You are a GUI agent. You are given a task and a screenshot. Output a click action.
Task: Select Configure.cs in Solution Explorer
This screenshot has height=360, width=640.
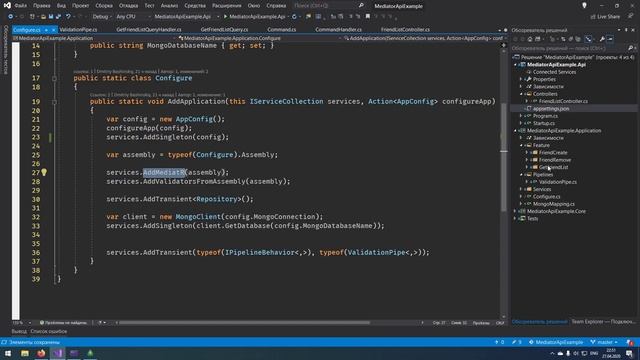(x=547, y=197)
